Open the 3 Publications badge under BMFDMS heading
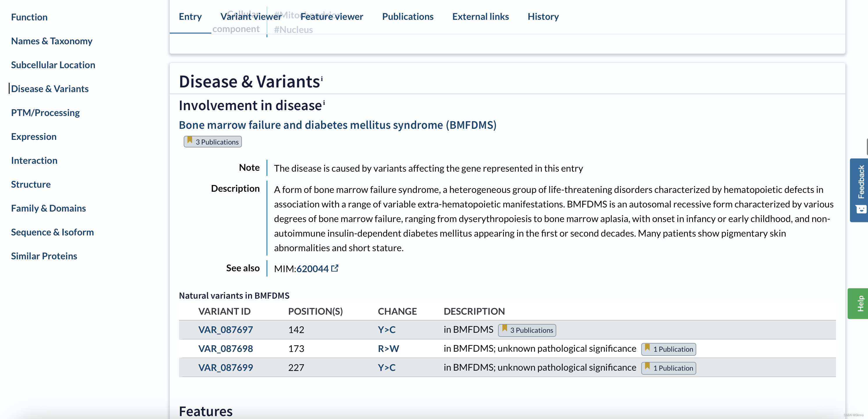This screenshot has width=868, height=419. tap(212, 142)
